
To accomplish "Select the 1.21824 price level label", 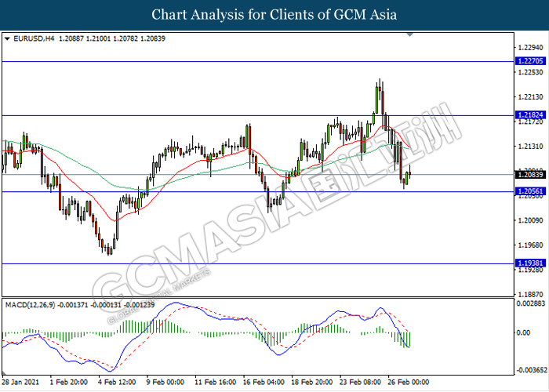I will point(530,115).
